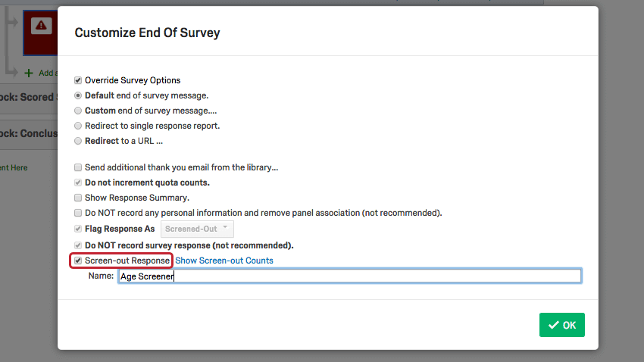This screenshot has height=362, width=644.
Task: Toggle Do NOT record survey response
Action: (78, 245)
